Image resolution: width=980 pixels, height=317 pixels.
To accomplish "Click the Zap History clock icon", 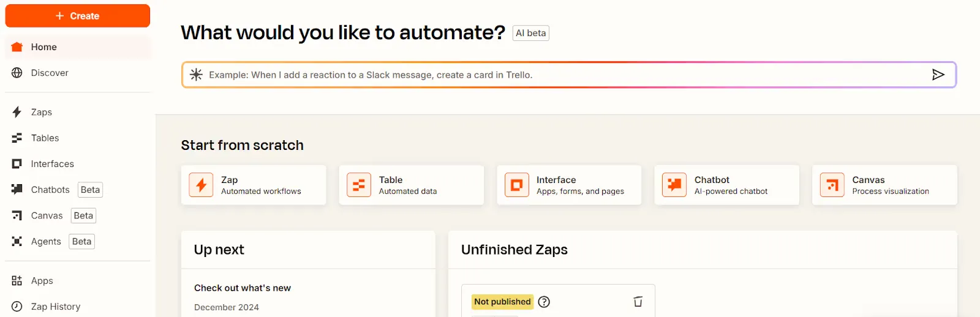I will [17, 307].
